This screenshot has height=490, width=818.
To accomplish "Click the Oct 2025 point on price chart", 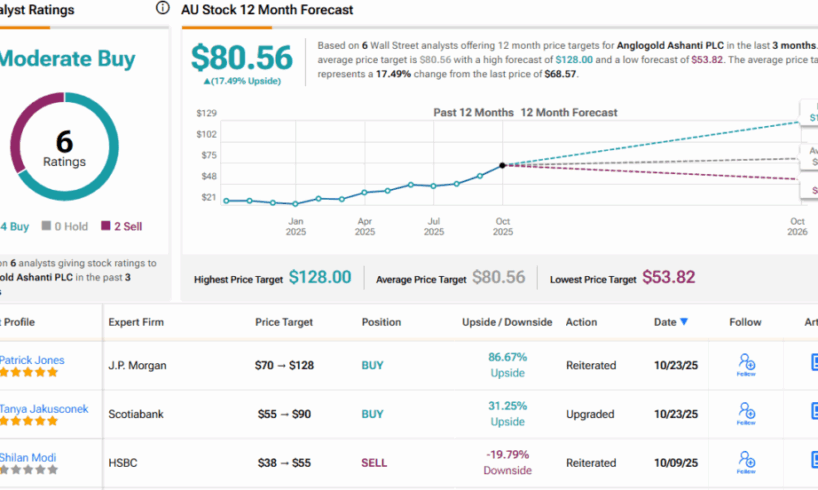I will (x=502, y=165).
